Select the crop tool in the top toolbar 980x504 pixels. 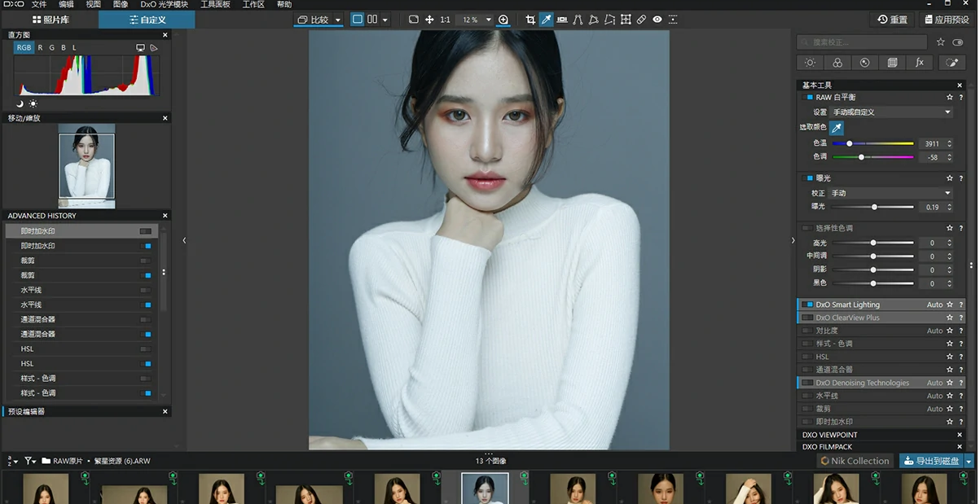click(x=531, y=20)
